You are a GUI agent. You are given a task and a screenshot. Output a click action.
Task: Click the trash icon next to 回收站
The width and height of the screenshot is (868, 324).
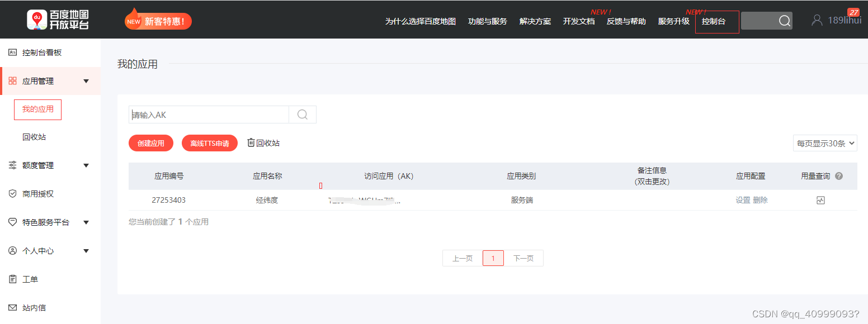251,143
